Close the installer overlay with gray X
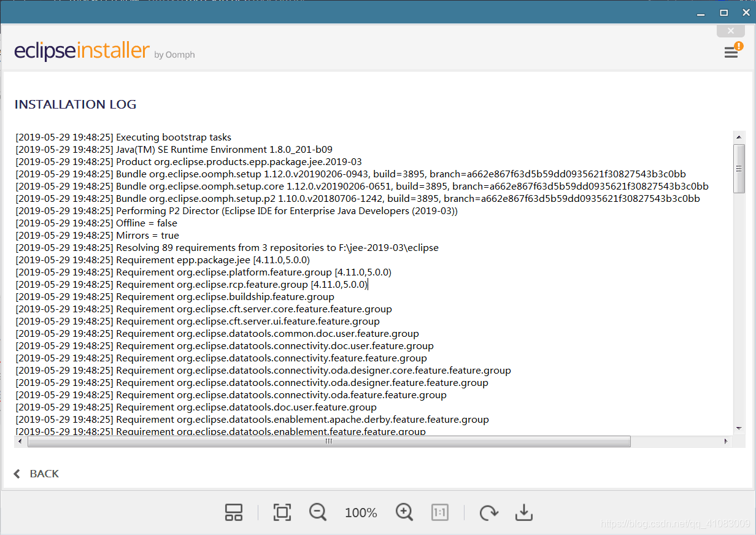756x535 pixels. (731, 31)
